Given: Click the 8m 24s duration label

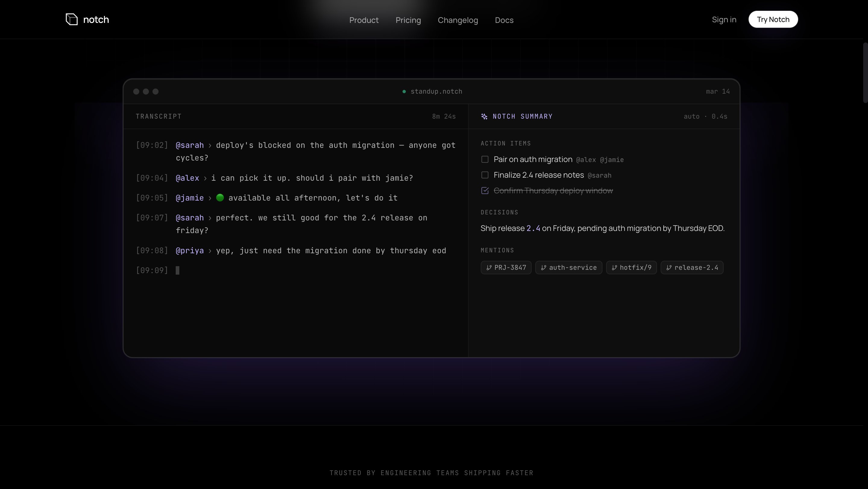Looking at the screenshot, I should point(444,117).
